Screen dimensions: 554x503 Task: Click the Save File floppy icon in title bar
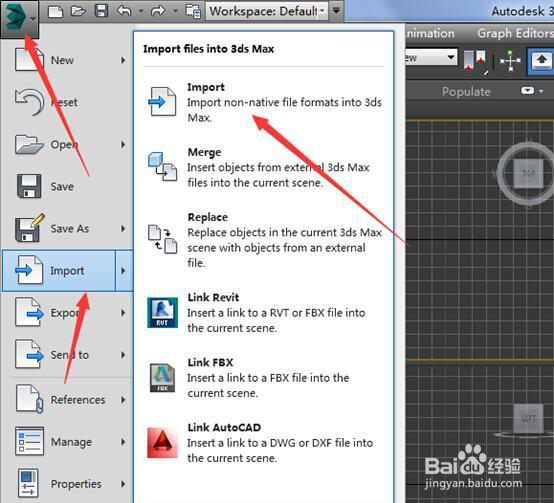coord(101,11)
